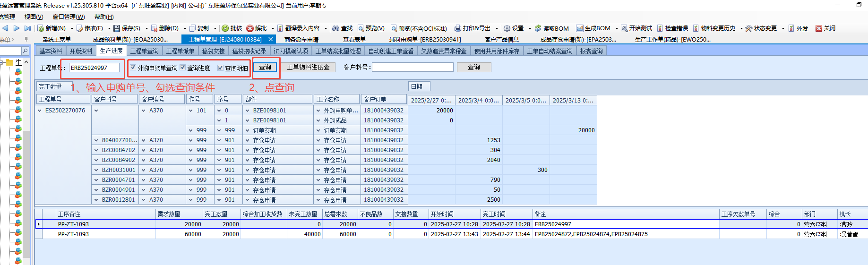Open dropdown arrow next to 新增(N)

pos(72,28)
